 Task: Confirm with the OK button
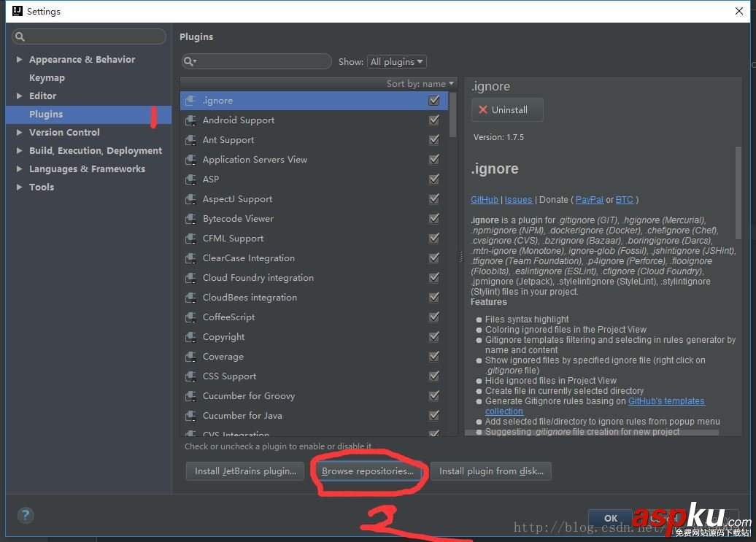click(x=610, y=519)
